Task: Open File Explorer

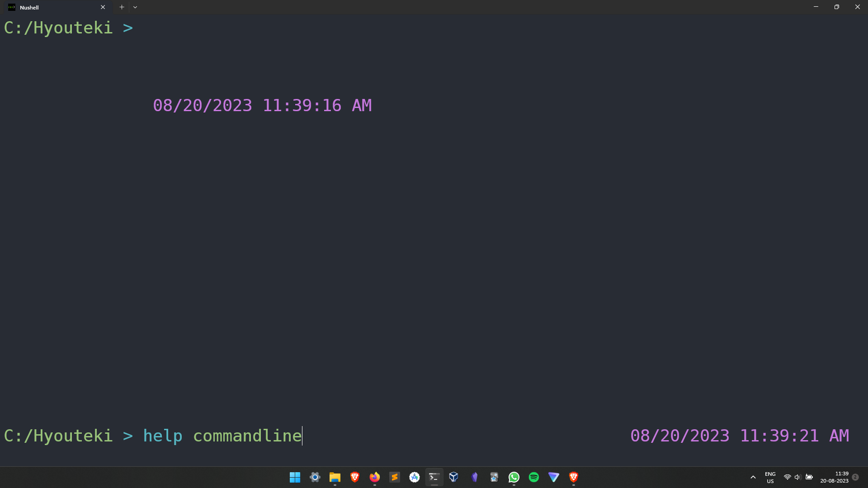Action: (x=335, y=477)
